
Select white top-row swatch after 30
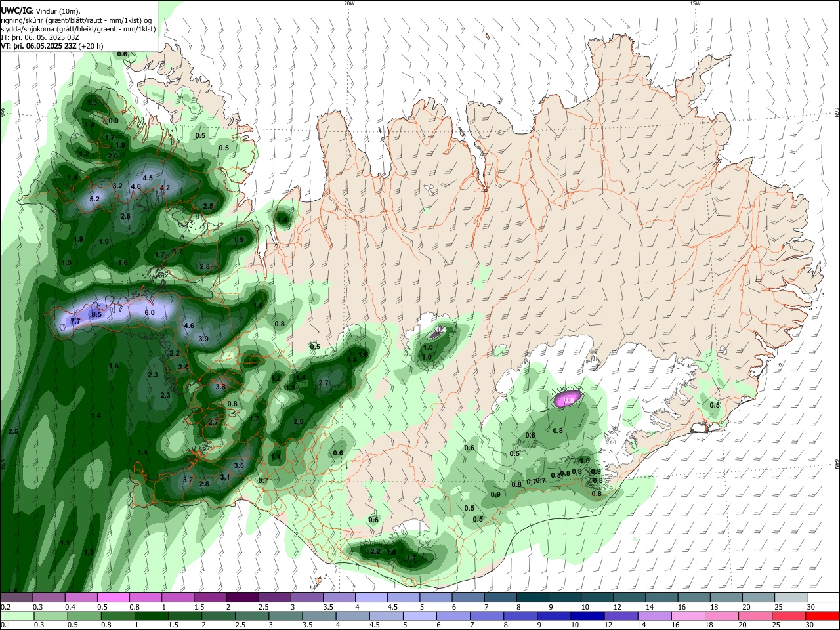(823, 598)
